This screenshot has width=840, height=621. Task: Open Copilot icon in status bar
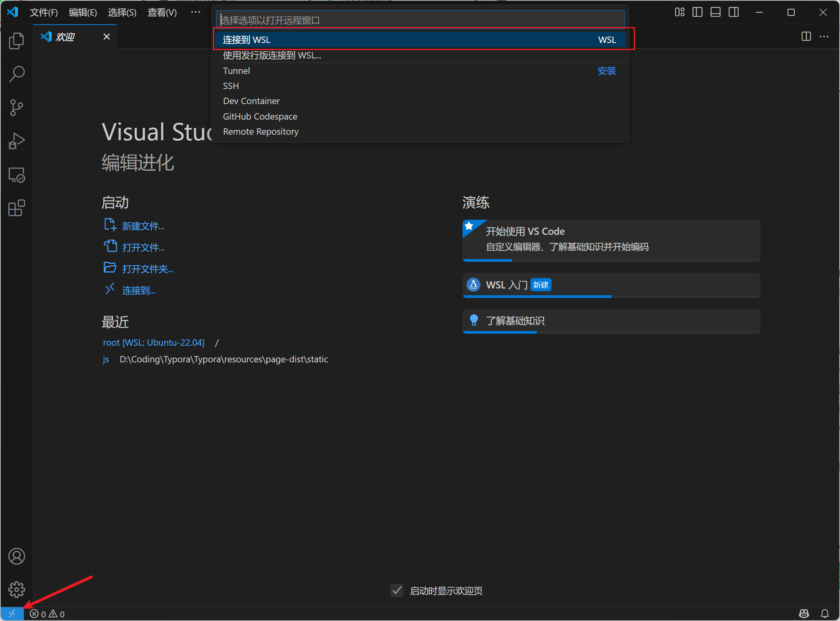[803, 613]
